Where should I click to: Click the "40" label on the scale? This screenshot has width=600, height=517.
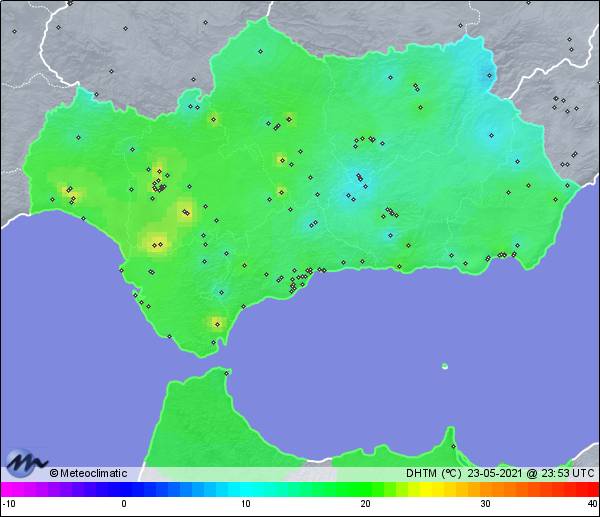coord(592,504)
